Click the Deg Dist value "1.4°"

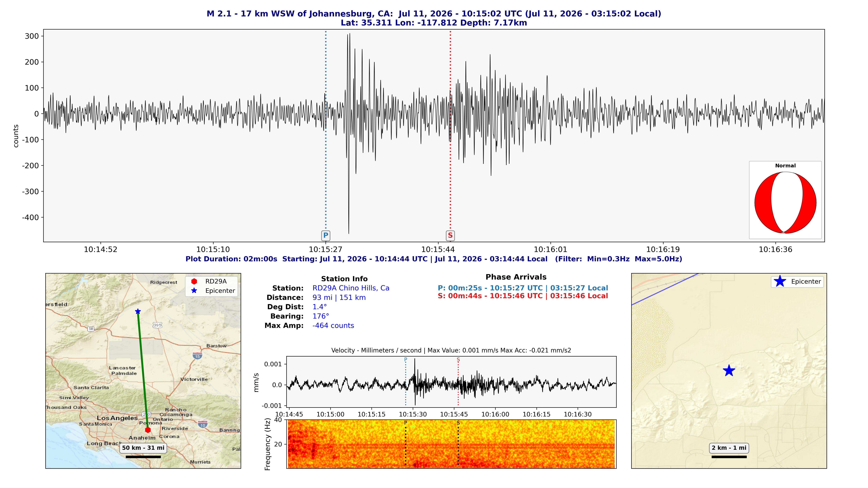click(x=319, y=307)
